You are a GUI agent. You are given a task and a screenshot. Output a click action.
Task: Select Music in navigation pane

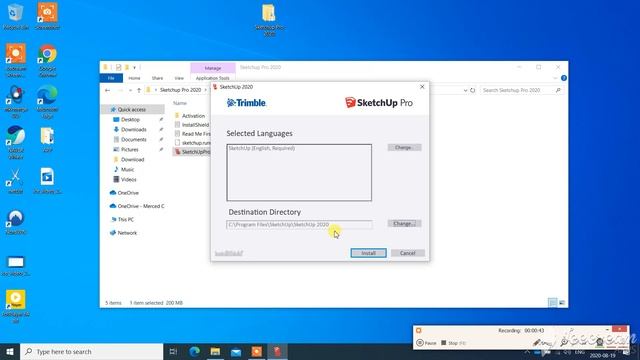click(127, 169)
